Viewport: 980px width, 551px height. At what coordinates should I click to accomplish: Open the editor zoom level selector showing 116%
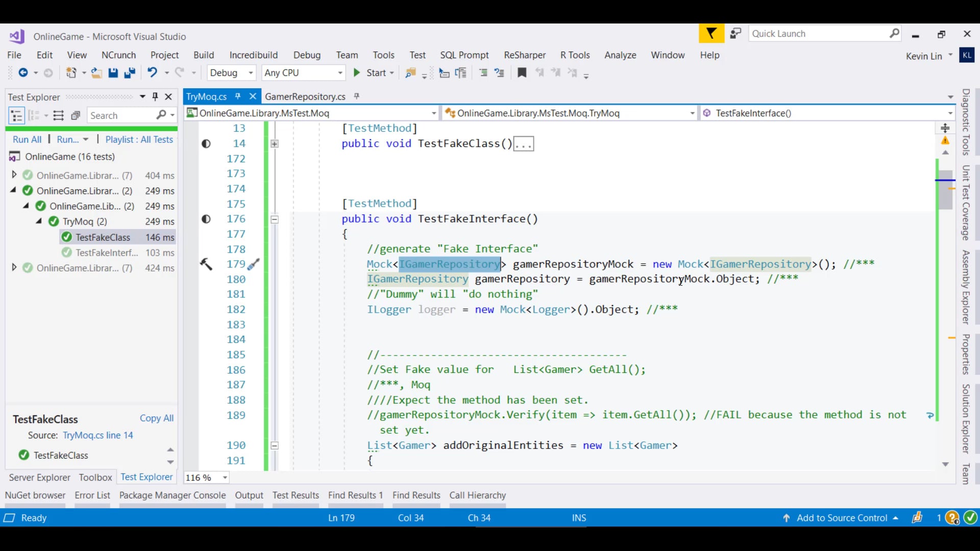(x=225, y=478)
